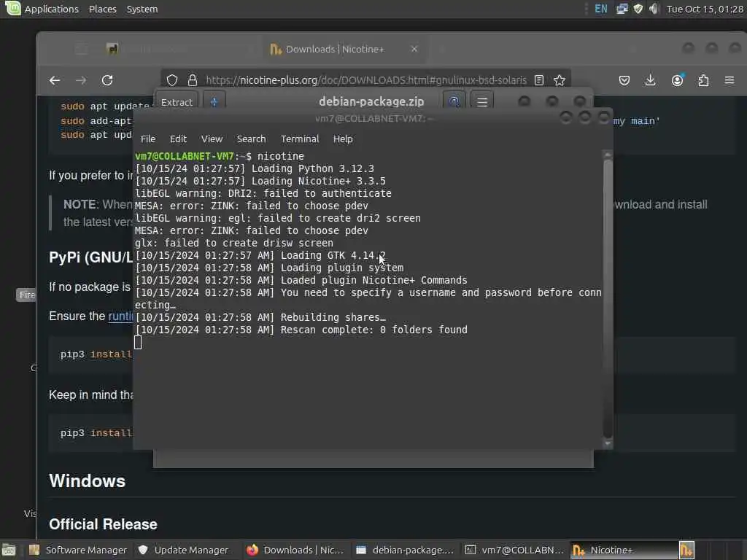
Task: Click 'Loaded plugin Nicotine+ Commands' line
Action: pos(374,280)
